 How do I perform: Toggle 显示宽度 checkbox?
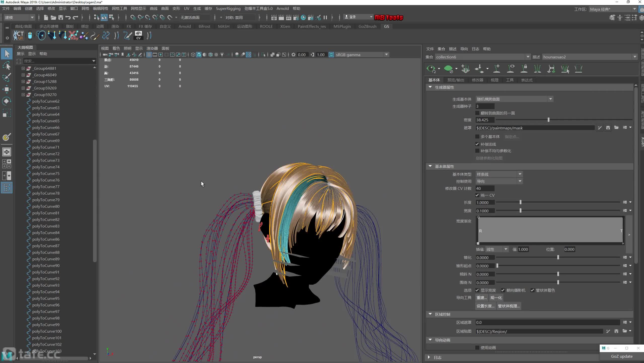(477, 290)
